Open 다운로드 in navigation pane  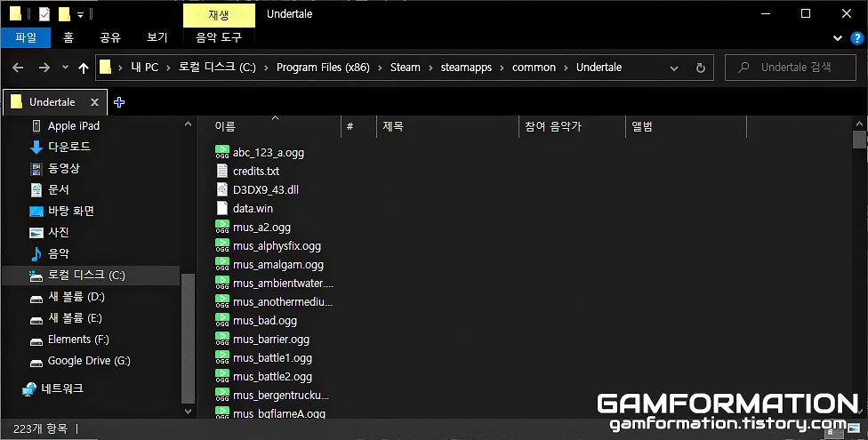[x=69, y=147]
